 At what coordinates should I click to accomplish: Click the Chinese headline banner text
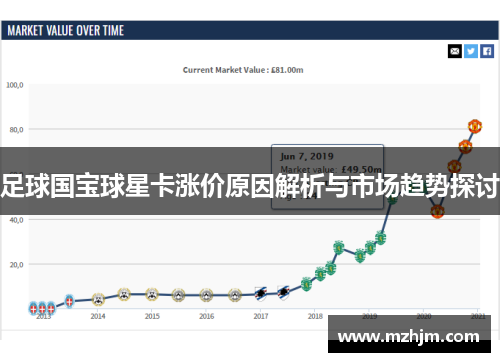[250, 185]
